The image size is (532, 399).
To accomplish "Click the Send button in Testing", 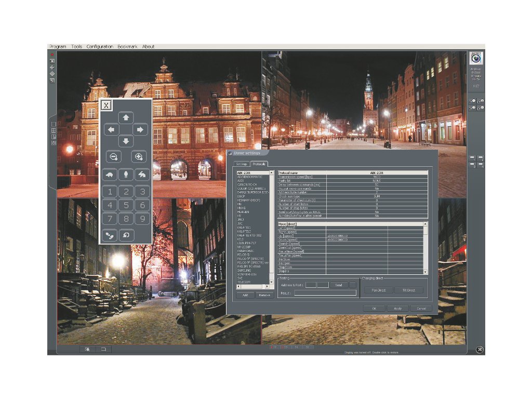I will coord(338,285).
